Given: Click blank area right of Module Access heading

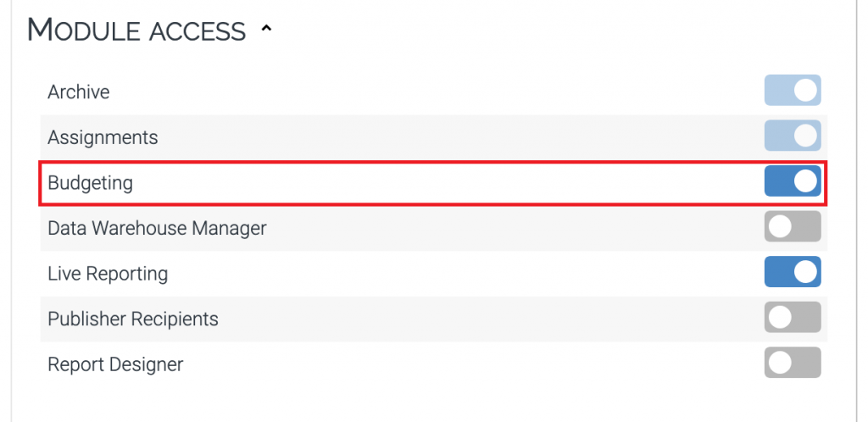Looking at the screenshot, I should coord(551,31).
